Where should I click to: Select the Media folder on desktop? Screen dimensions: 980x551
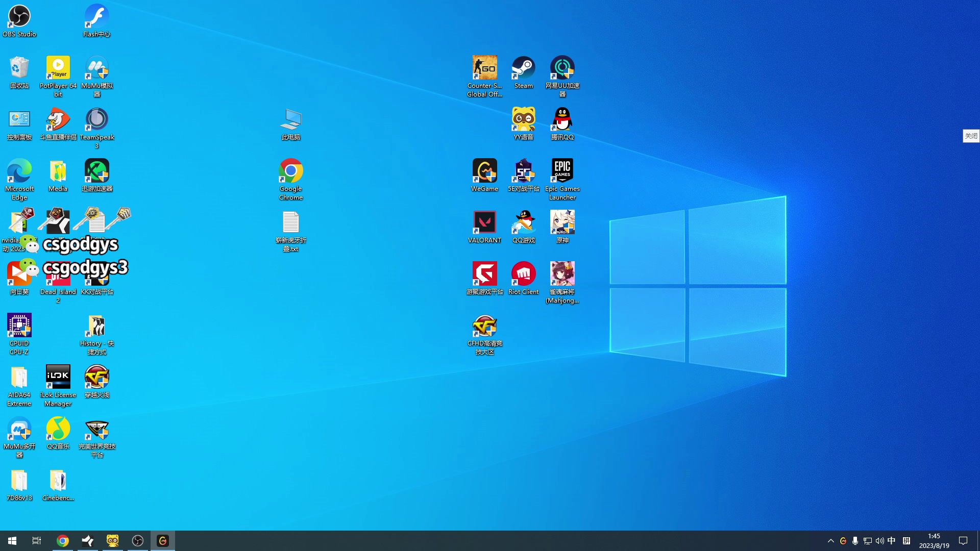58,176
